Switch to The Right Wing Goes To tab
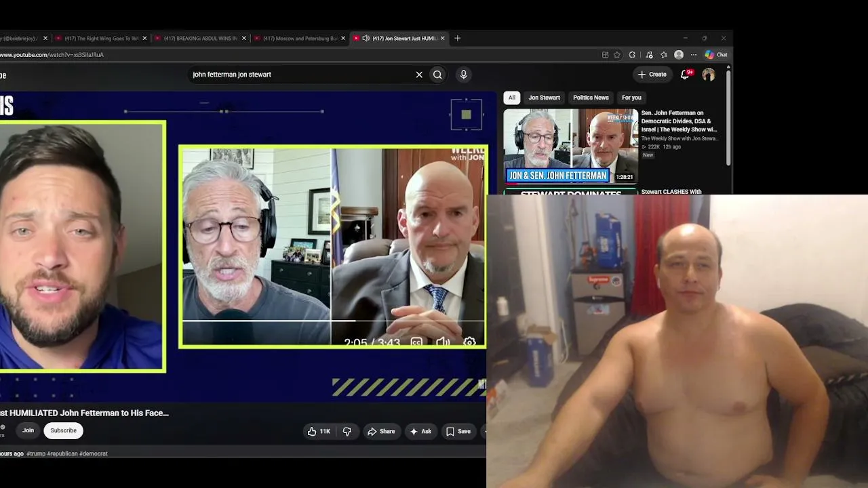Screen dimensions: 868x488 tap(102, 39)
